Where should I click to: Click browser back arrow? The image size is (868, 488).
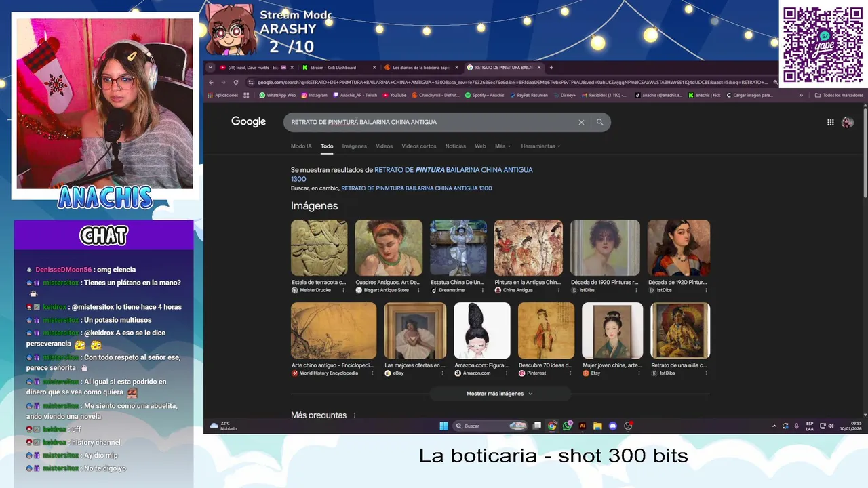point(211,83)
